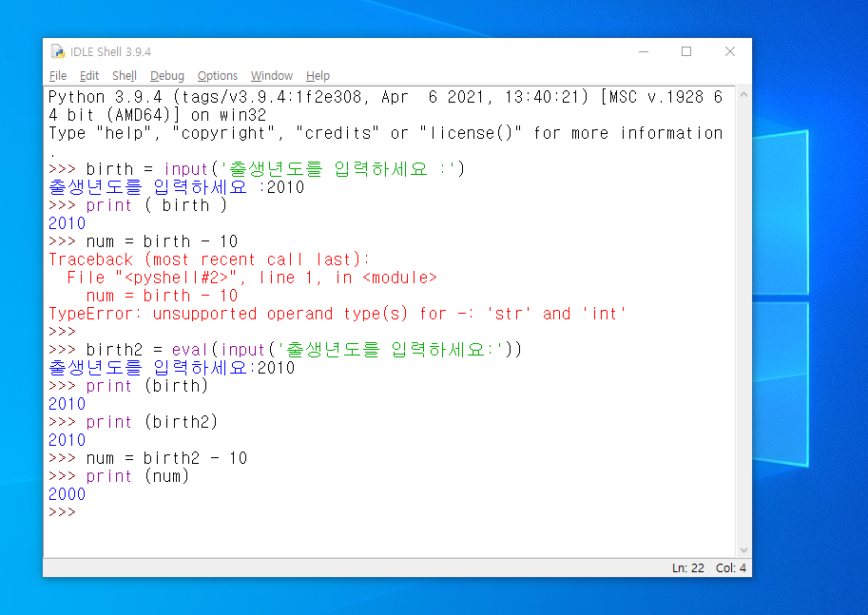
Task: Click the output value 2000
Action: (x=67, y=494)
